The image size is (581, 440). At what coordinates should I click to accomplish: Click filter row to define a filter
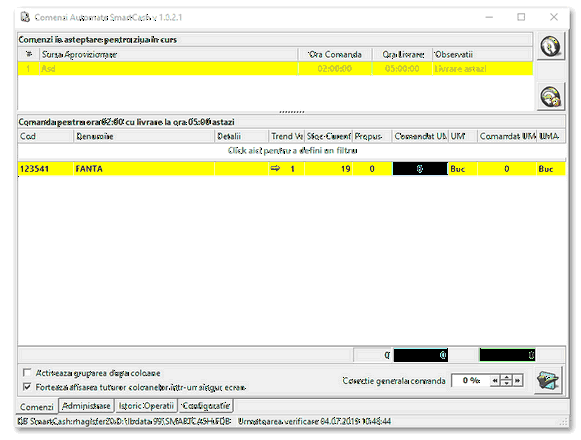click(x=292, y=150)
